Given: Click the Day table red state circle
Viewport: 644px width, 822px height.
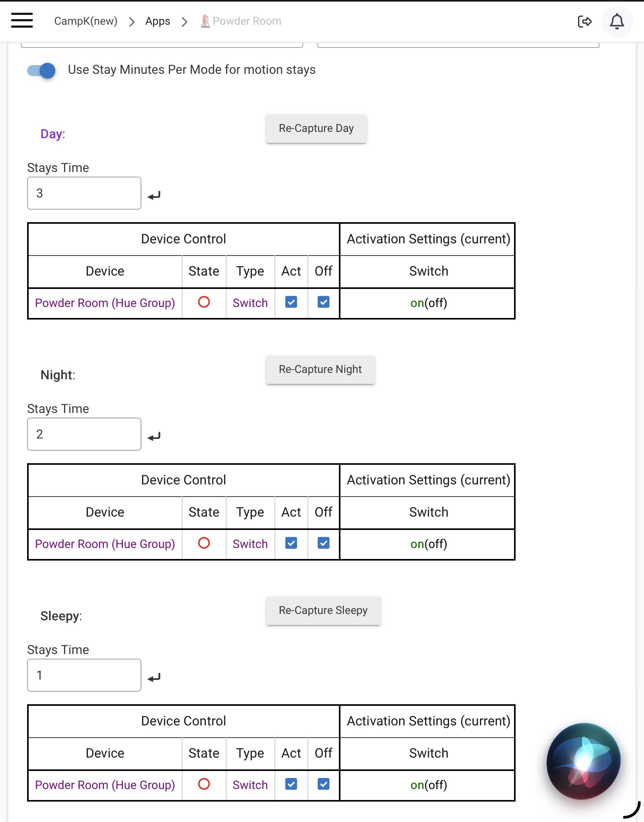Looking at the screenshot, I should [204, 302].
